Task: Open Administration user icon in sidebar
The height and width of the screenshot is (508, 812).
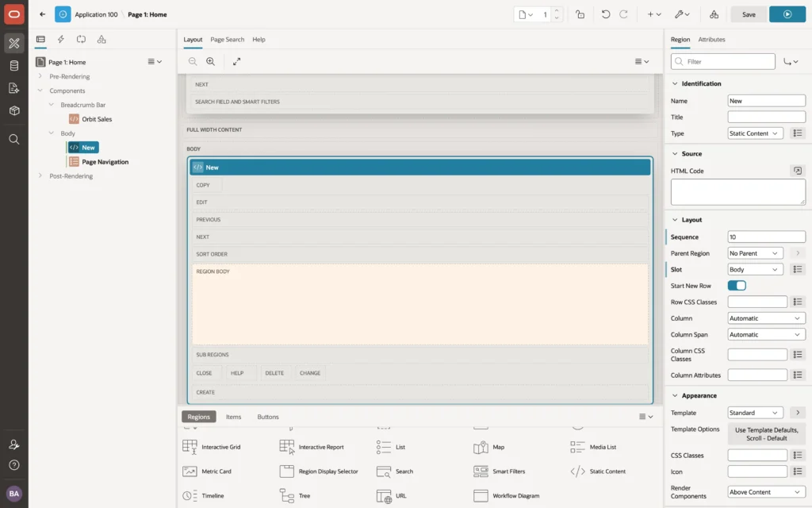Action: 14,444
